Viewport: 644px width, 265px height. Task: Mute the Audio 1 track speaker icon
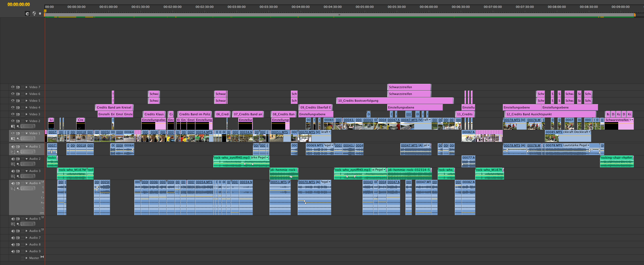tap(13, 146)
